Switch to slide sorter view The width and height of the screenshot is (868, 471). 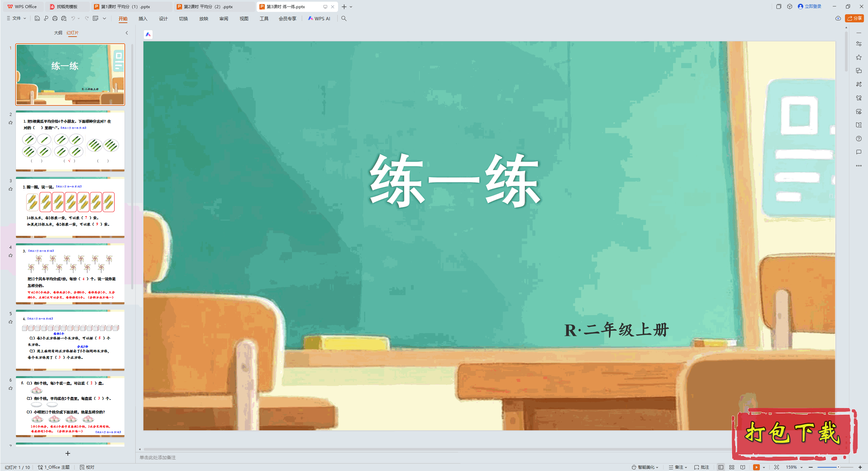pyautogui.click(x=732, y=467)
